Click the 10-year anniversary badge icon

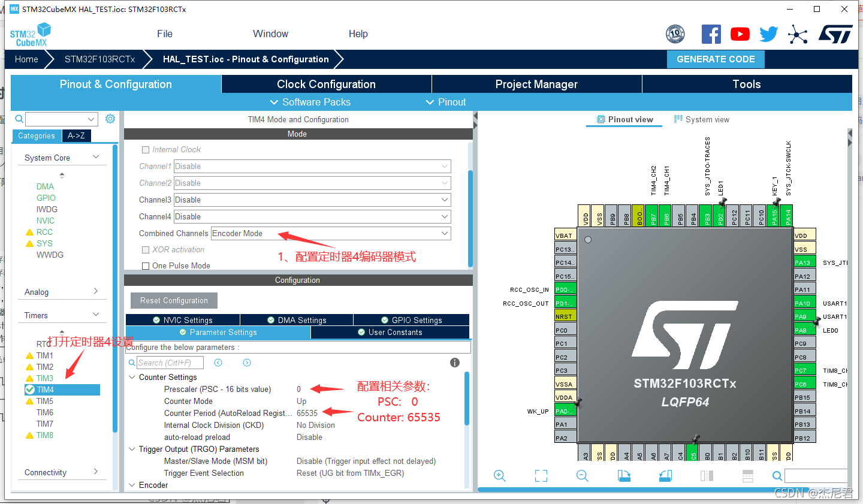(x=675, y=34)
